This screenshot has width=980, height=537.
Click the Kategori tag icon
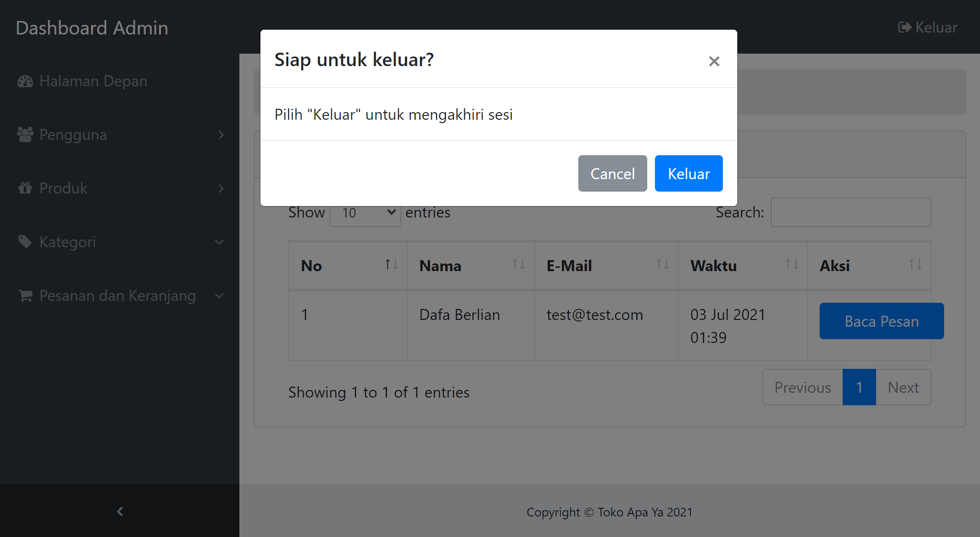(24, 242)
